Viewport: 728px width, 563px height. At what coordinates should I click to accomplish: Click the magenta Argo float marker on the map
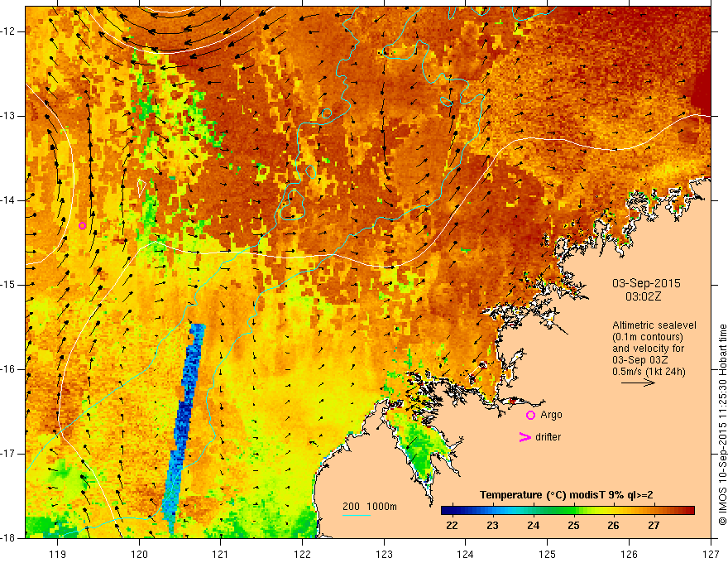(x=82, y=226)
